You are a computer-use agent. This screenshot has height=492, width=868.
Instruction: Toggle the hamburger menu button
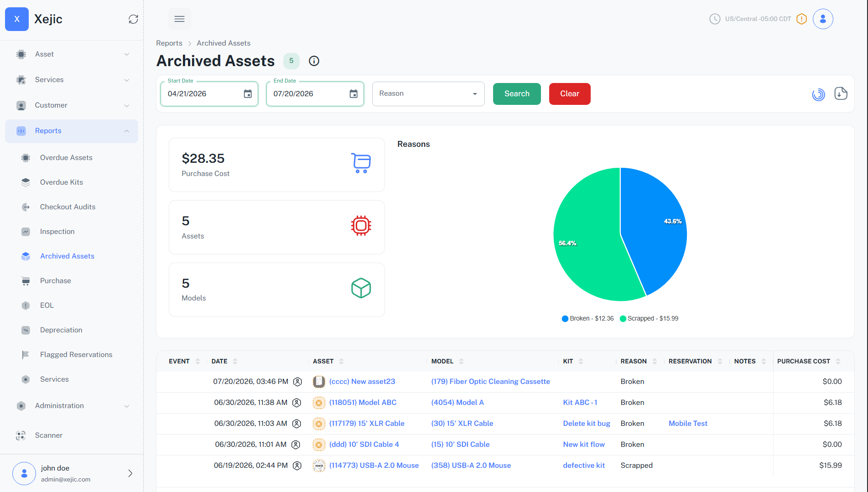[x=180, y=19]
